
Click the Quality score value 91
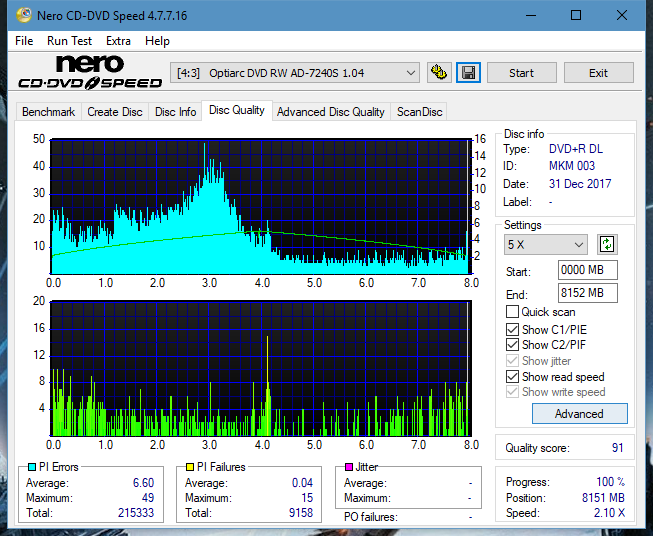pos(618,448)
